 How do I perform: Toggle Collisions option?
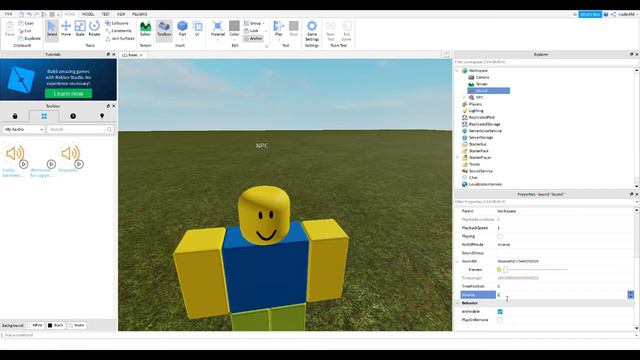point(117,23)
